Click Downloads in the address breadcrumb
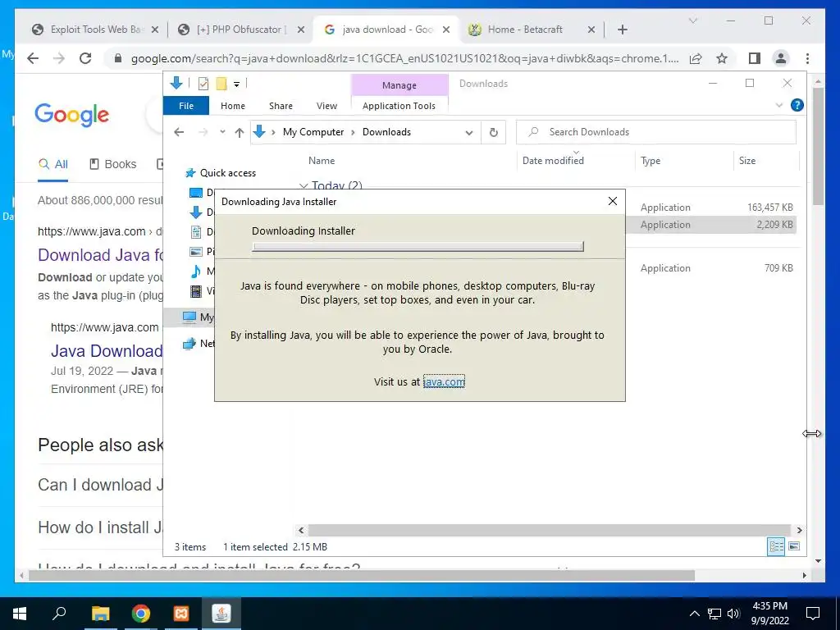The height and width of the screenshot is (630, 840). point(387,132)
